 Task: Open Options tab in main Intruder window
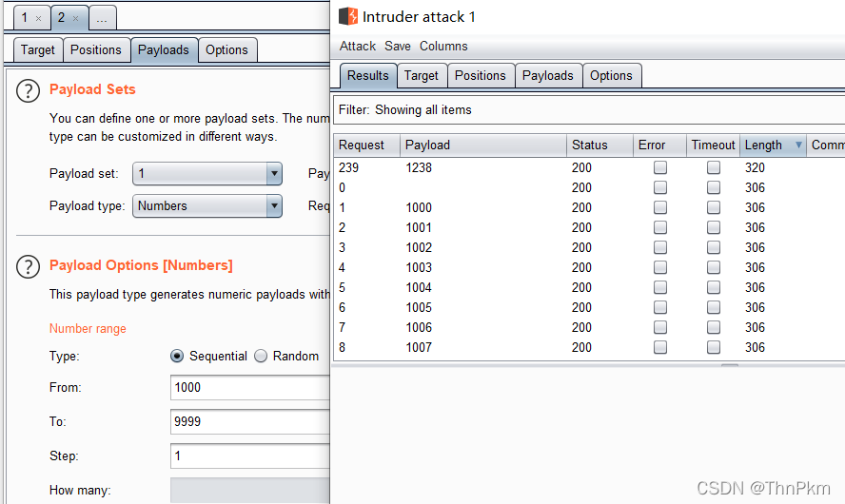(x=226, y=50)
